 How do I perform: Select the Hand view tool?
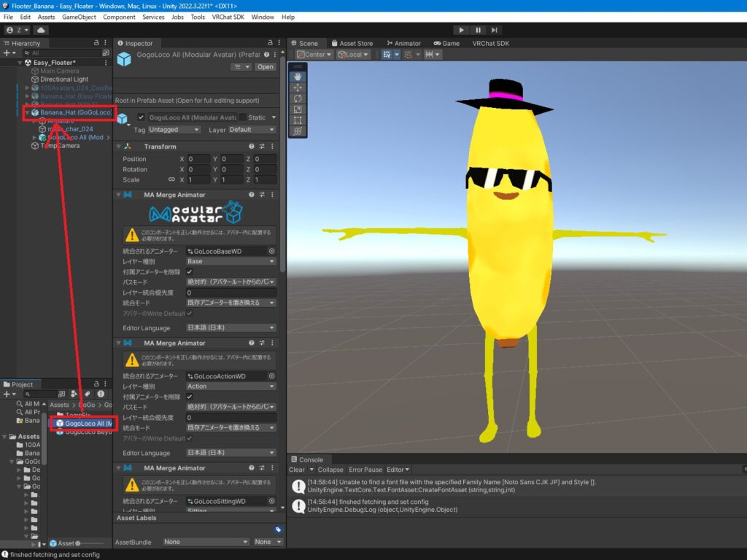tap(297, 77)
